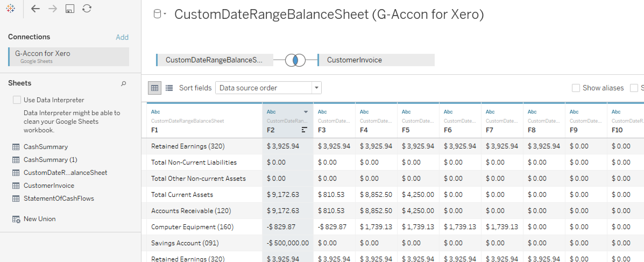Click the data source cylinder icon
Screen dimensions: 644x262
pos(157,14)
